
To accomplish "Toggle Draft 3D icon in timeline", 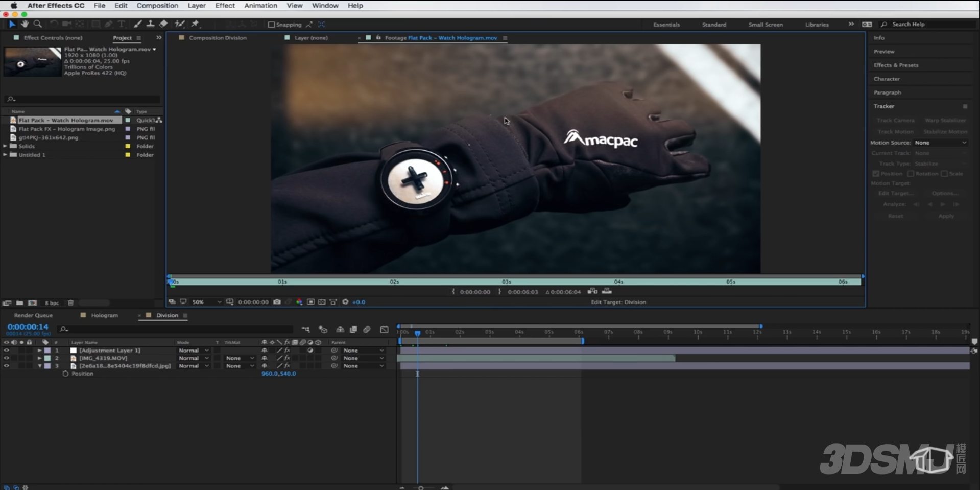I will pyautogui.click(x=323, y=330).
